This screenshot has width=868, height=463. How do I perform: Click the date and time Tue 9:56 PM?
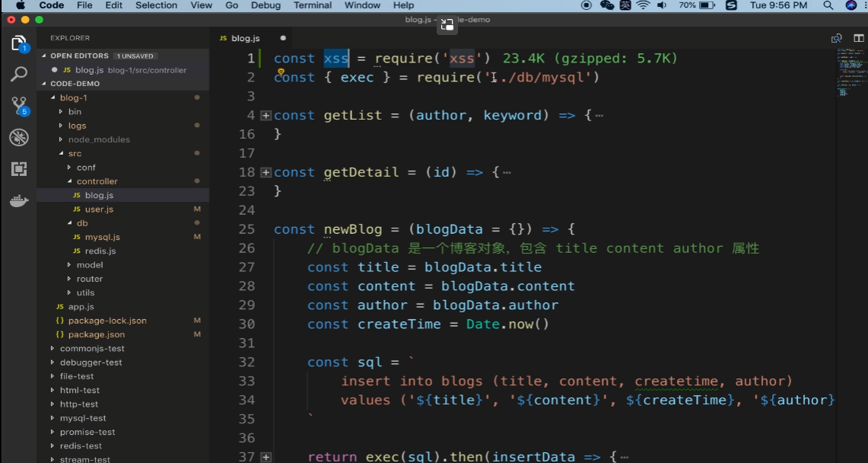777,5
